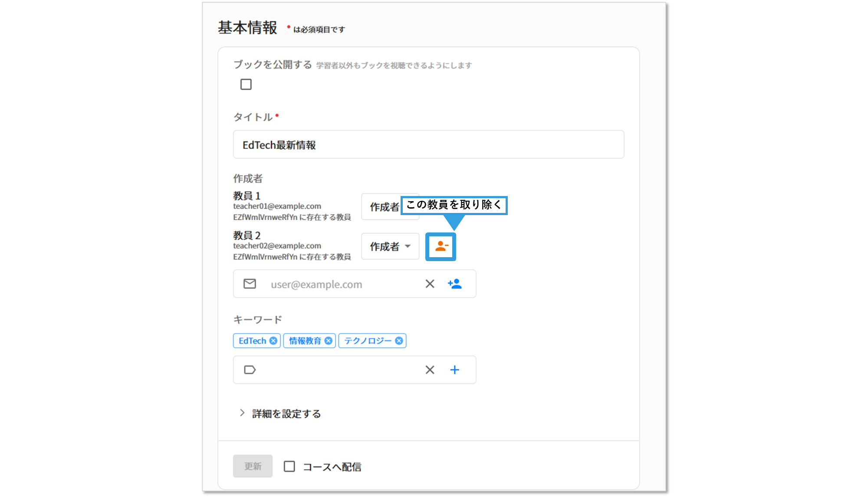This screenshot has height=497, width=868.
Task: Click the envelope icon in email field
Action: (250, 284)
